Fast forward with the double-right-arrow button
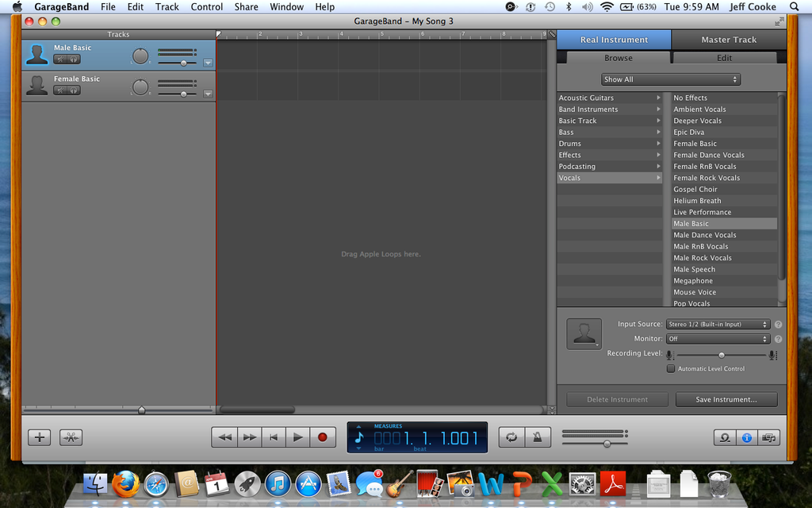 249,437
